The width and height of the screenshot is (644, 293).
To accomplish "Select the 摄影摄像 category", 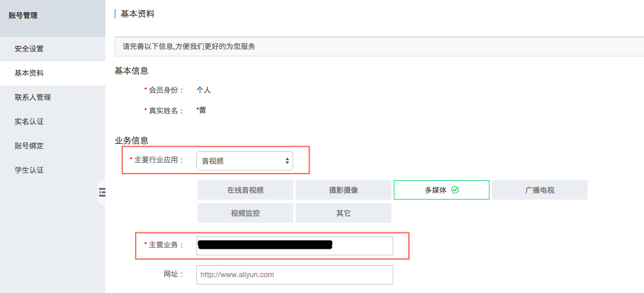I will (344, 190).
